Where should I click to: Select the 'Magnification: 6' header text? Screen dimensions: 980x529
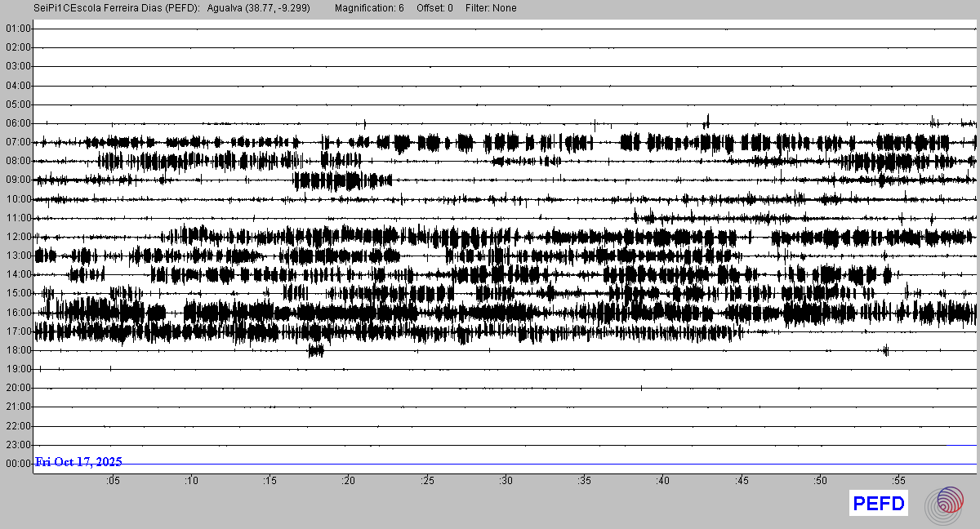pos(369,8)
